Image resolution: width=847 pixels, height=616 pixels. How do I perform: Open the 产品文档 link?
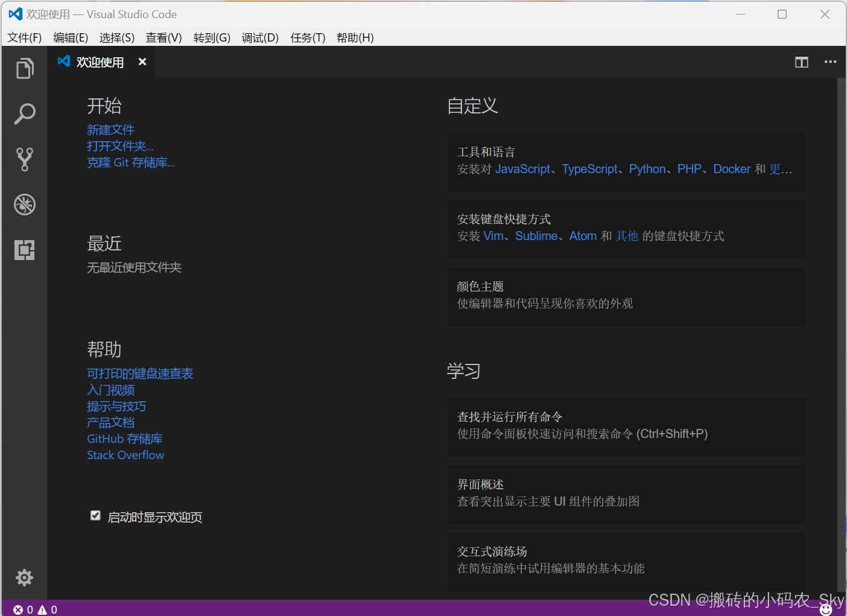click(110, 422)
